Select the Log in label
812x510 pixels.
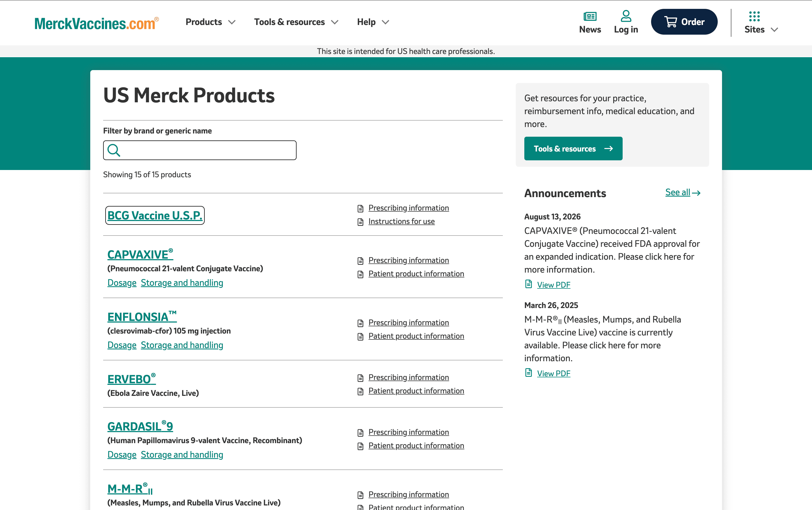tap(626, 30)
